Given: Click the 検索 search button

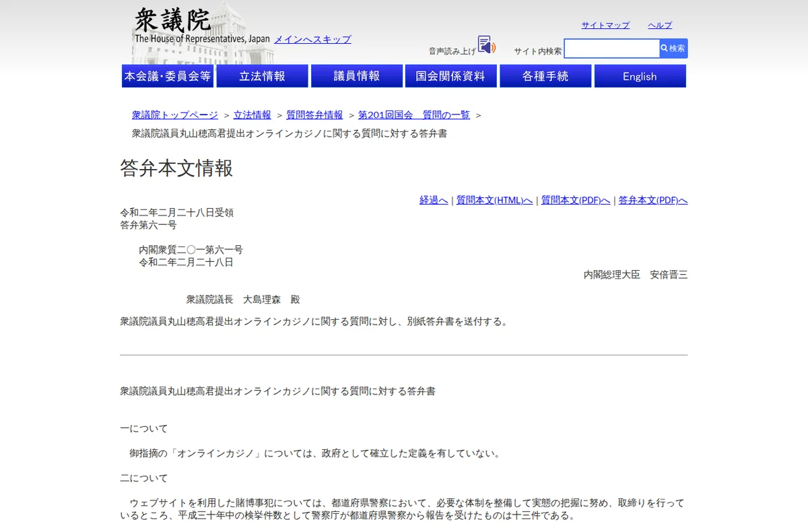Looking at the screenshot, I should [x=673, y=48].
